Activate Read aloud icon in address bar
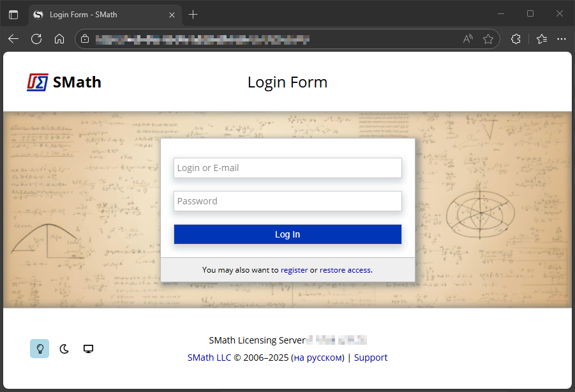Viewport: 575px width, 392px height. coord(468,39)
